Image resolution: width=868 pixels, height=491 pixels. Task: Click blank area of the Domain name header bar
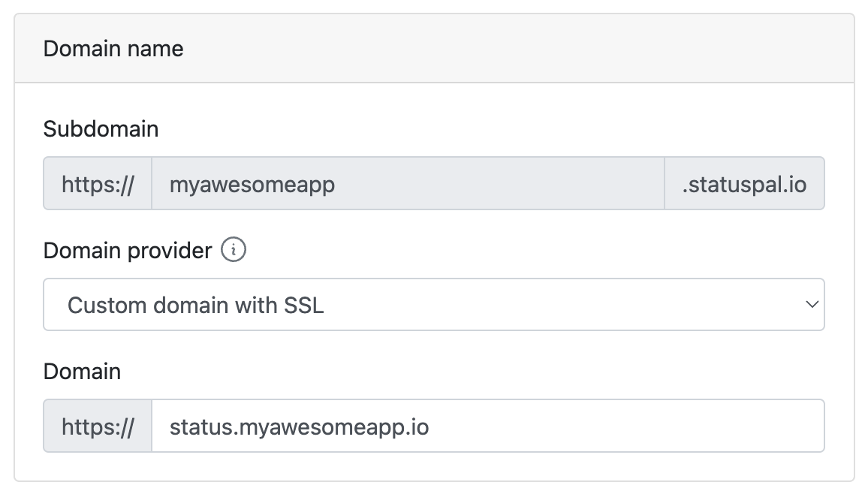[526, 49]
